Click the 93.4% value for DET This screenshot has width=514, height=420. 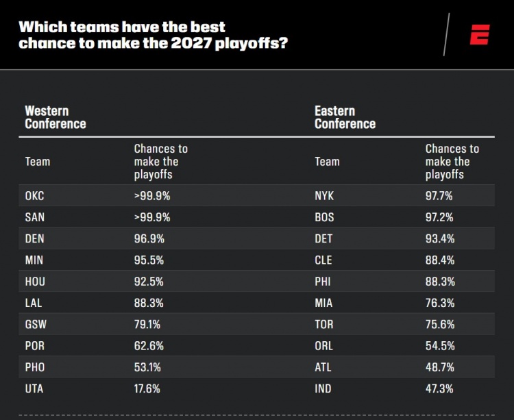click(440, 238)
